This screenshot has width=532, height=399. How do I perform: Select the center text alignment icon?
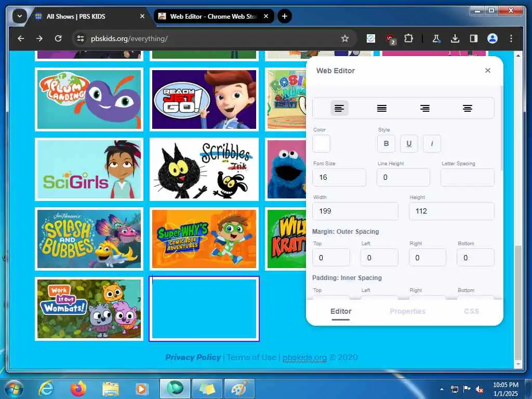click(x=468, y=108)
